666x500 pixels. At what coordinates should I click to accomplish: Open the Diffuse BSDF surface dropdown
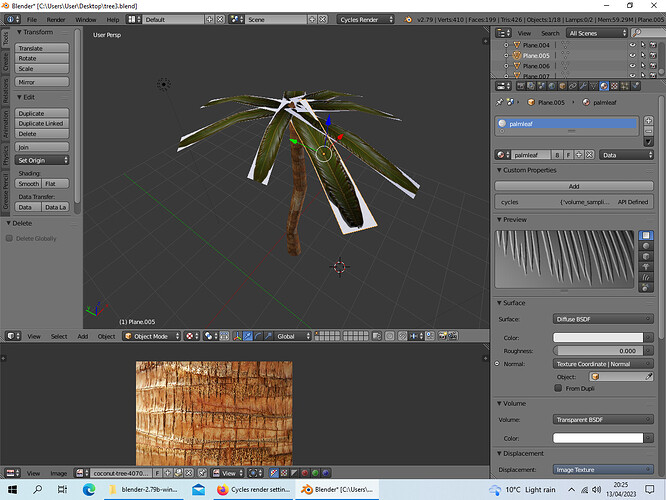pyautogui.click(x=603, y=319)
